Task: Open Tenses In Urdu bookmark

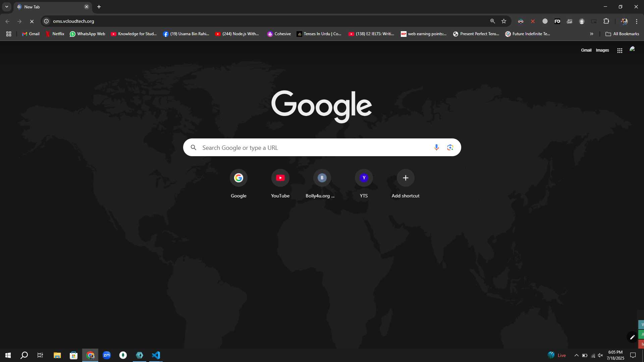Action: pos(319,34)
